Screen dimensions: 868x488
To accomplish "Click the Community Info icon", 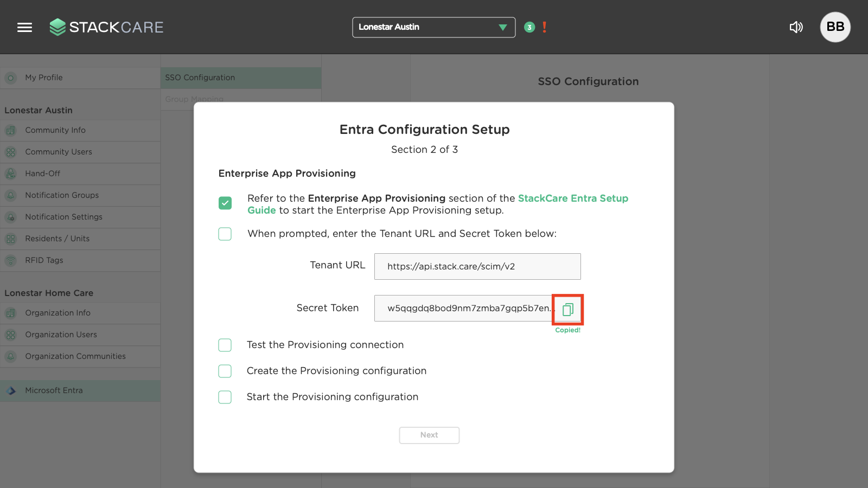I will coord(10,130).
